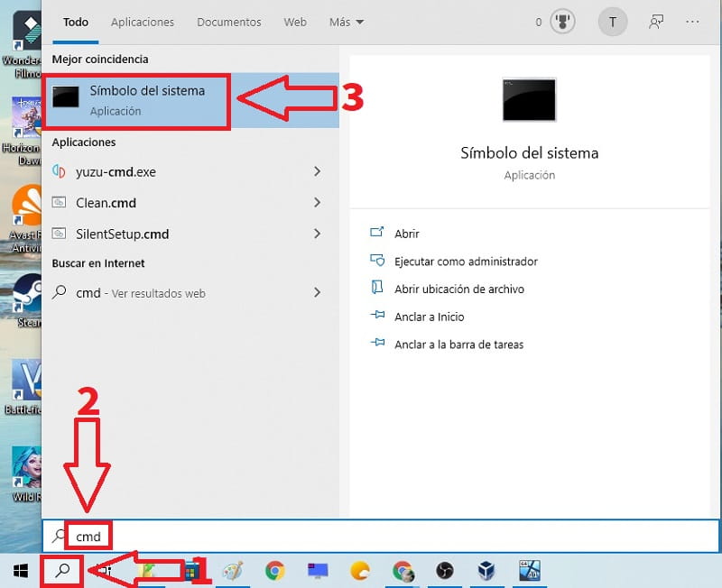
Task: Switch to the Documentos tab
Action: [x=229, y=22]
